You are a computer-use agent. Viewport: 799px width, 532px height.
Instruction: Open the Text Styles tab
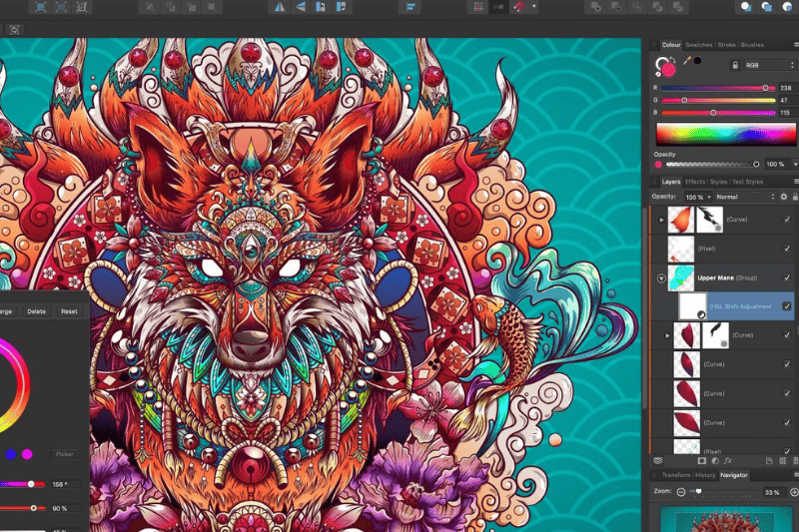point(747,182)
